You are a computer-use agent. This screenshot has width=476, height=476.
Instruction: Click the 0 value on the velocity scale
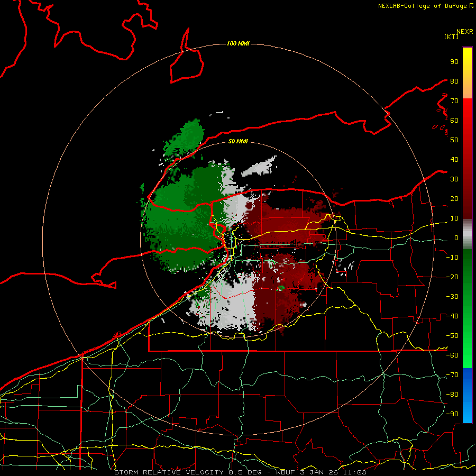click(456, 237)
